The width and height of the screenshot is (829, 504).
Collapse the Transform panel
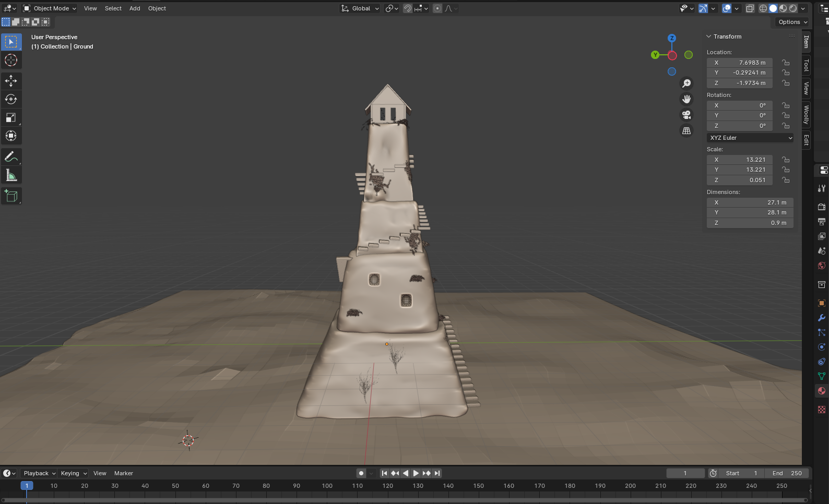tap(709, 37)
